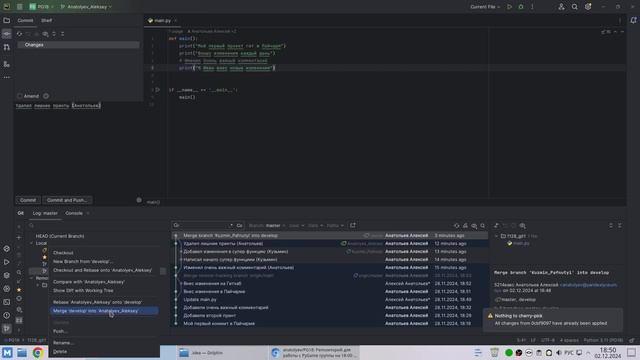Switch to the Shelf tab

pyautogui.click(x=47, y=20)
